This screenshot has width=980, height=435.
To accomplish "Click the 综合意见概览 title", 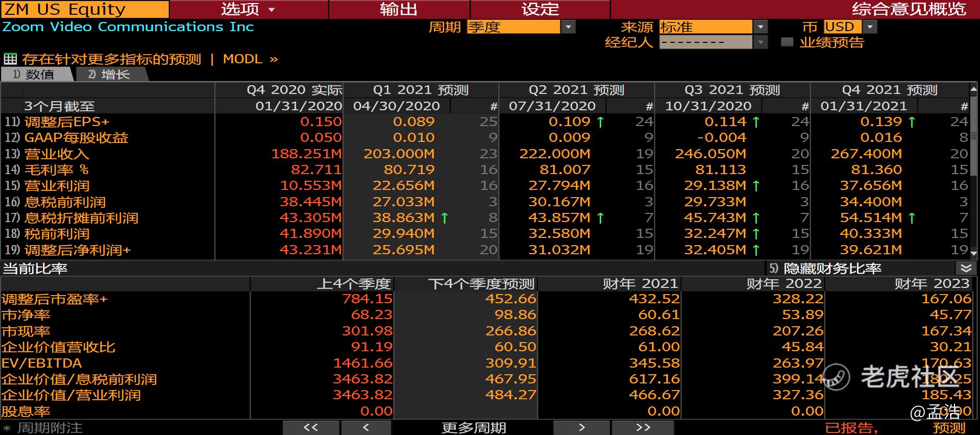I will (x=910, y=9).
